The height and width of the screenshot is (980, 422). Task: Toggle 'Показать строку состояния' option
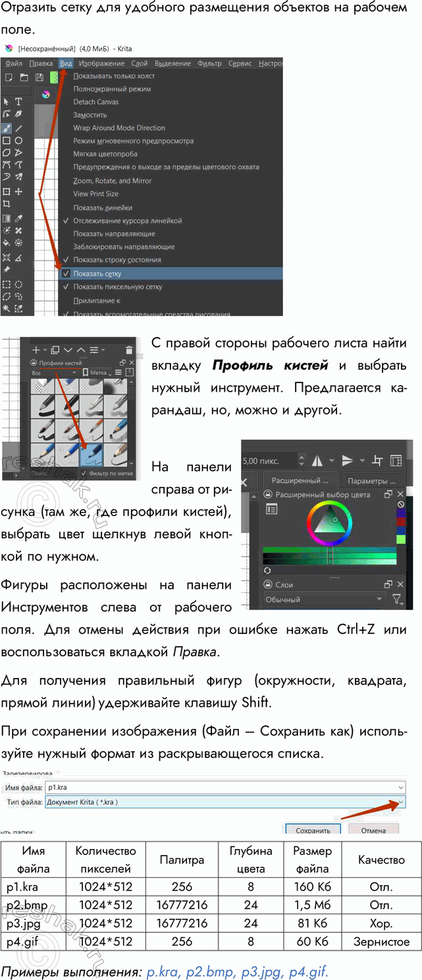(171, 260)
